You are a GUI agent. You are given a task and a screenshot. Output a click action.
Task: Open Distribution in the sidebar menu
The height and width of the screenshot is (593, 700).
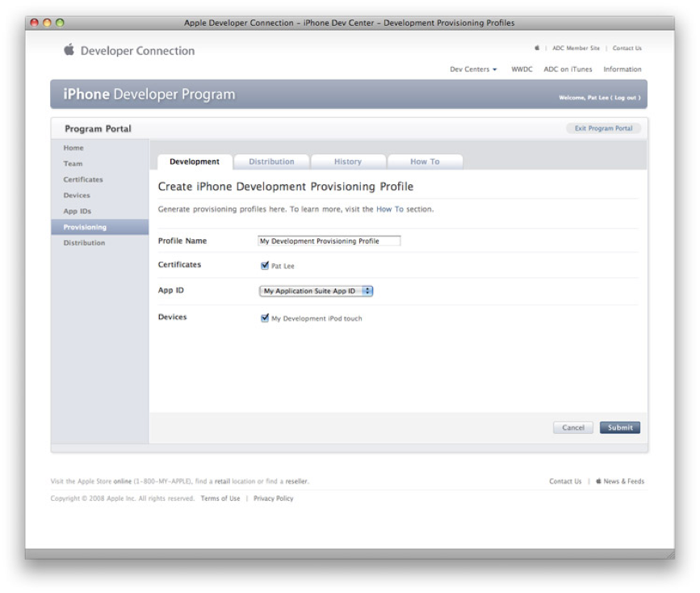(x=85, y=243)
